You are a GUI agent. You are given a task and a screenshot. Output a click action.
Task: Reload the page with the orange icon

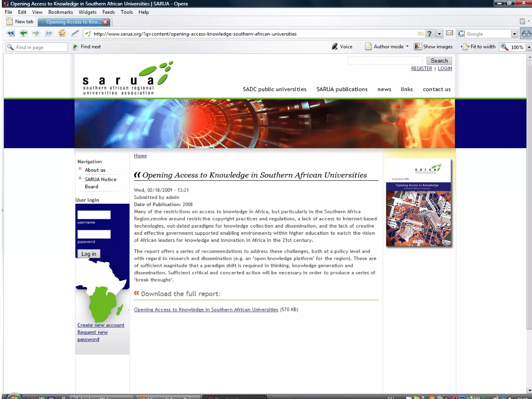(62, 33)
